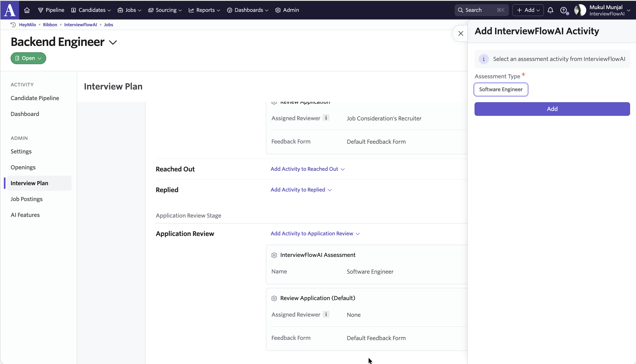The width and height of the screenshot is (636, 364).
Task: Select Job Postings in sidebar
Action: point(27,199)
